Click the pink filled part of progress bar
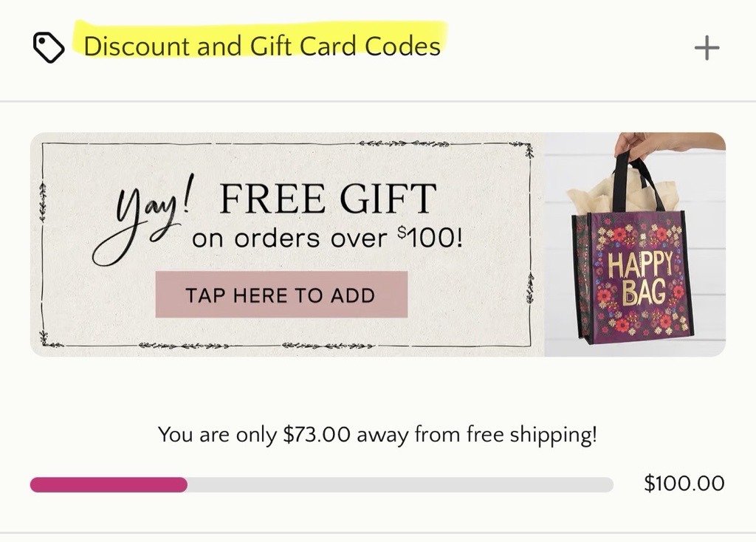Image resolution: width=756 pixels, height=542 pixels. (x=109, y=484)
